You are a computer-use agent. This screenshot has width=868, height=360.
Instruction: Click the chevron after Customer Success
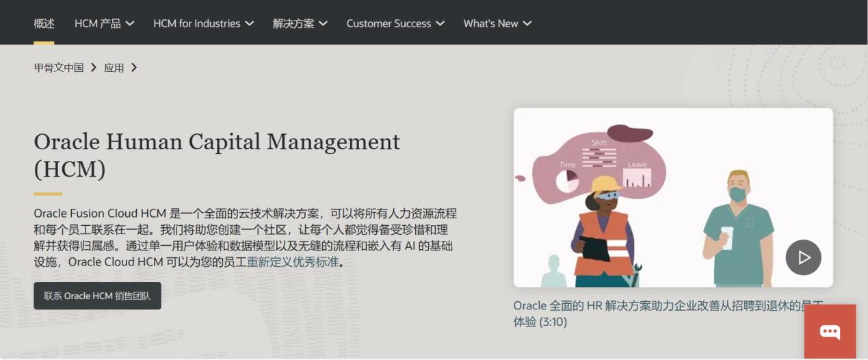pyautogui.click(x=440, y=23)
